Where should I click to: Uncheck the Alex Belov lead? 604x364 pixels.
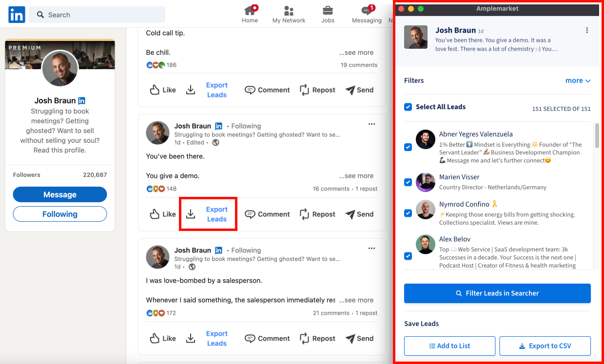coord(408,256)
